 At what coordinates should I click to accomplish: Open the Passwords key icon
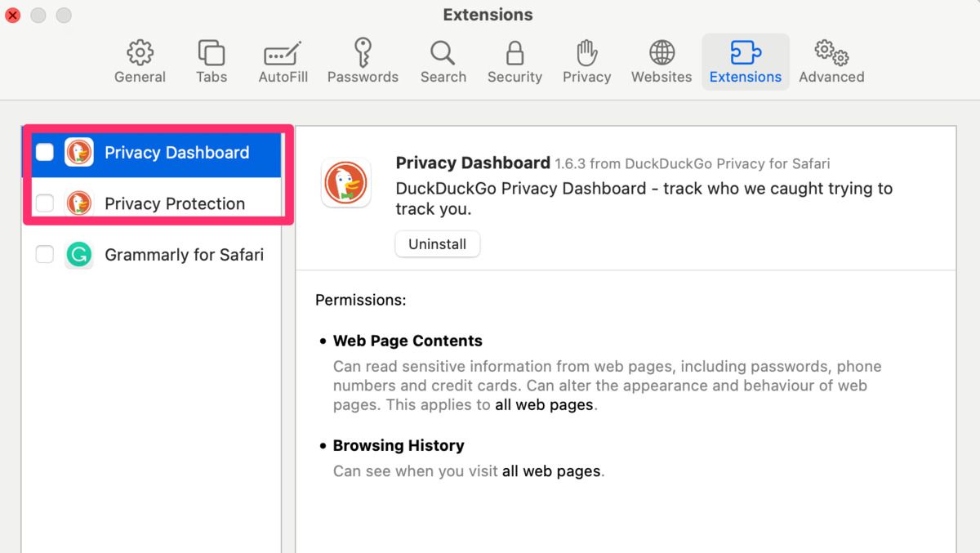click(363, 52)
